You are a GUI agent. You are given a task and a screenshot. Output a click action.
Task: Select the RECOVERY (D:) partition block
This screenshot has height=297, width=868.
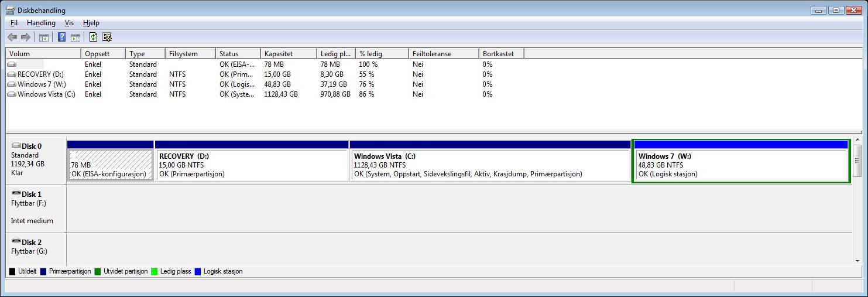252,161
